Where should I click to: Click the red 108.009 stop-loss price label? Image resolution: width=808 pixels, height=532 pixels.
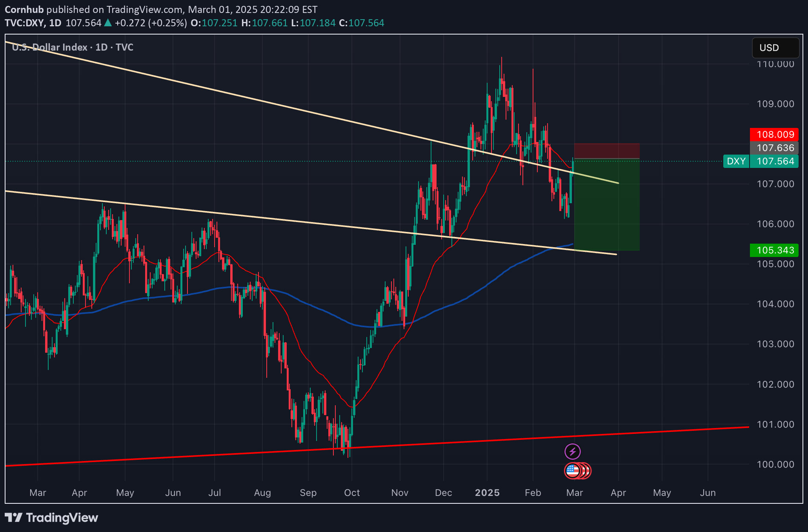point(774,135)
